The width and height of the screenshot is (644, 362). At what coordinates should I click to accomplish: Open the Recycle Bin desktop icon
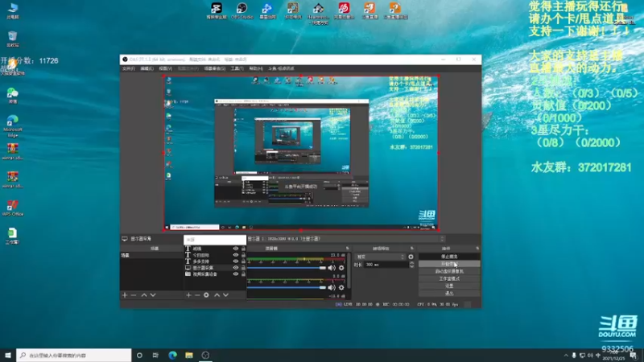pyautogui.click(x=13, y=39)
